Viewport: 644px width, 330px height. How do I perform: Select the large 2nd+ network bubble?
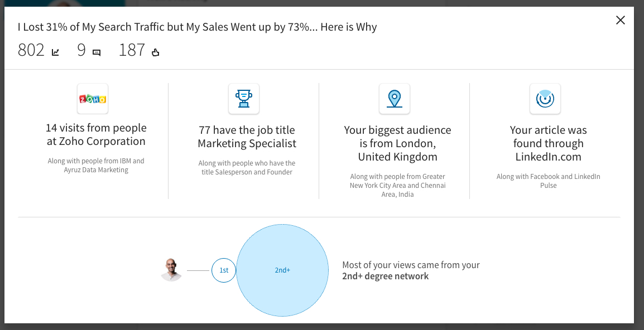point(282,270)
